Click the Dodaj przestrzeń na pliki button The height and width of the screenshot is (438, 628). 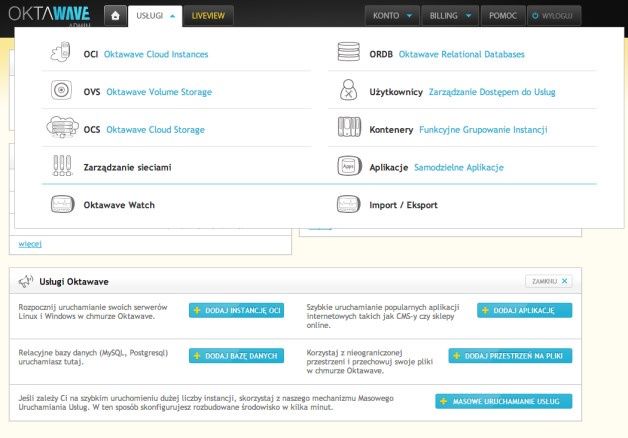[x=510, y=356]
